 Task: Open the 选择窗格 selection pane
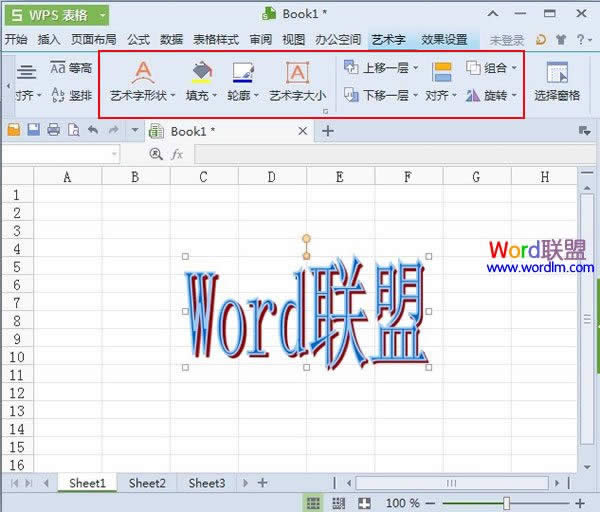pyautogui.click(x=557, y=81)
